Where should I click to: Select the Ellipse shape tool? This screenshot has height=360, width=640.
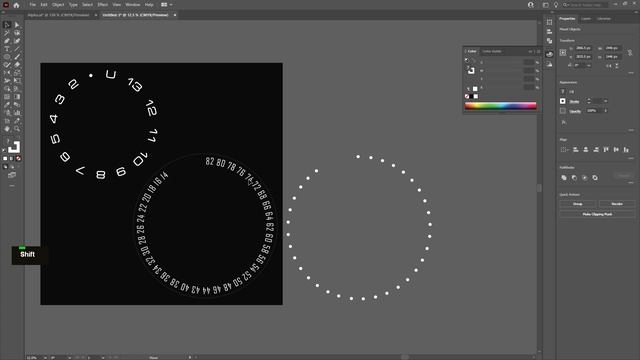coord(7,57)
